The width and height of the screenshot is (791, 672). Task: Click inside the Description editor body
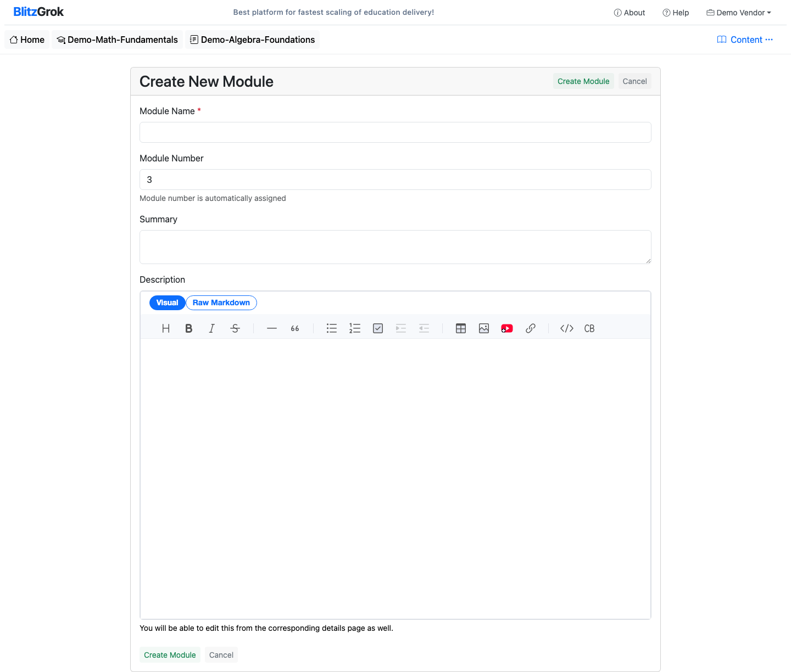pyautogui.click(x=396, y=479)
